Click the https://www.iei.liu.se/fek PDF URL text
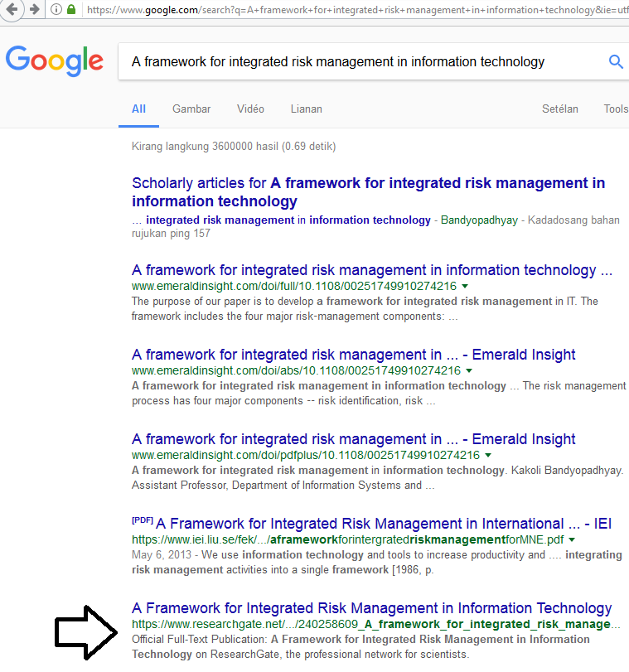The width and height of the screenshot is (629, 672). (x=348, y=539)
